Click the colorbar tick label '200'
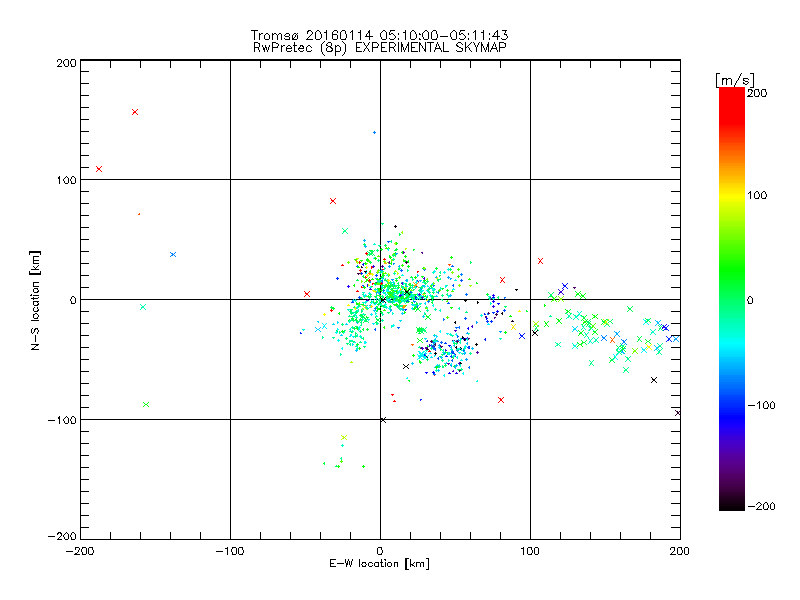Image resolution: width=800 pixels, height=600 pixels. [x=757, y=93]
